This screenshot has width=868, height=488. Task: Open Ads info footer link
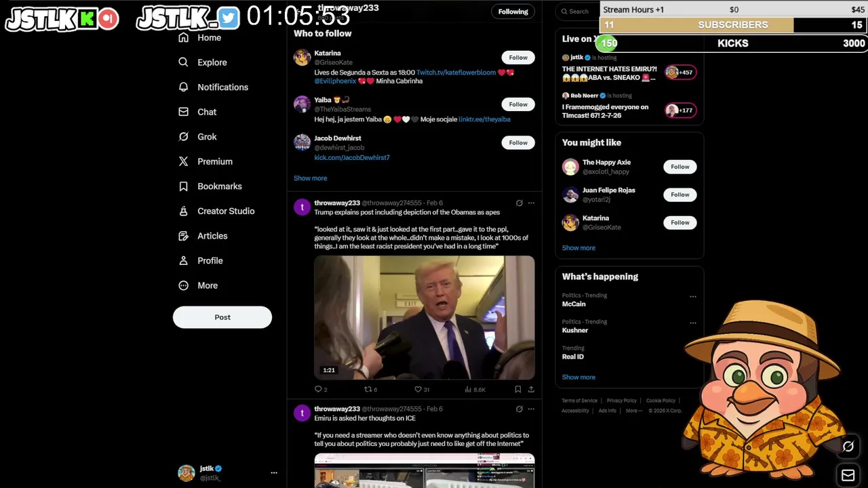coord(608,411)
